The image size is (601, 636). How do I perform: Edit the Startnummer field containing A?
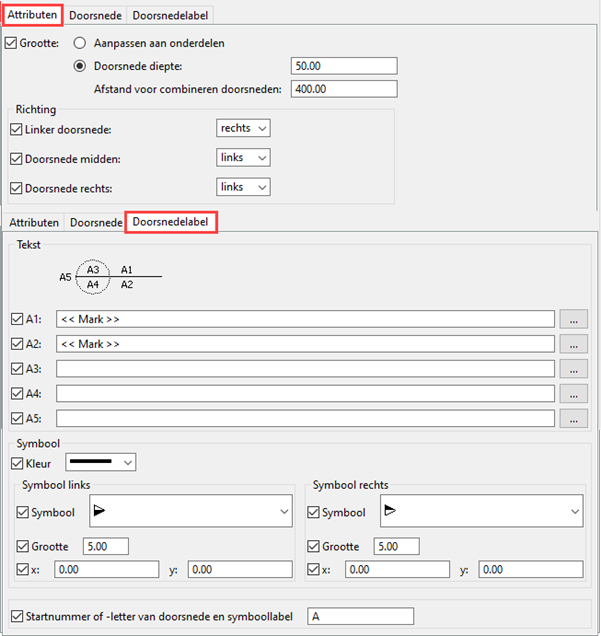click(361, 616)
